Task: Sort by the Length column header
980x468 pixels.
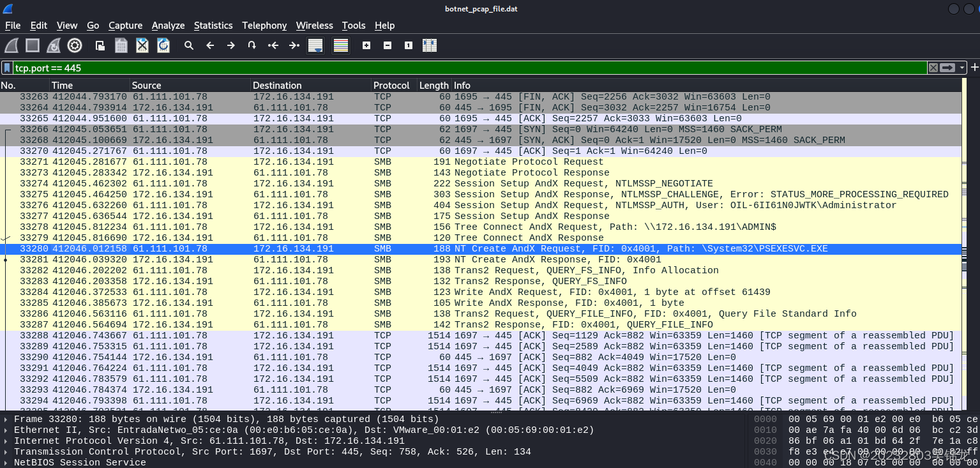Action: (434, 85)
